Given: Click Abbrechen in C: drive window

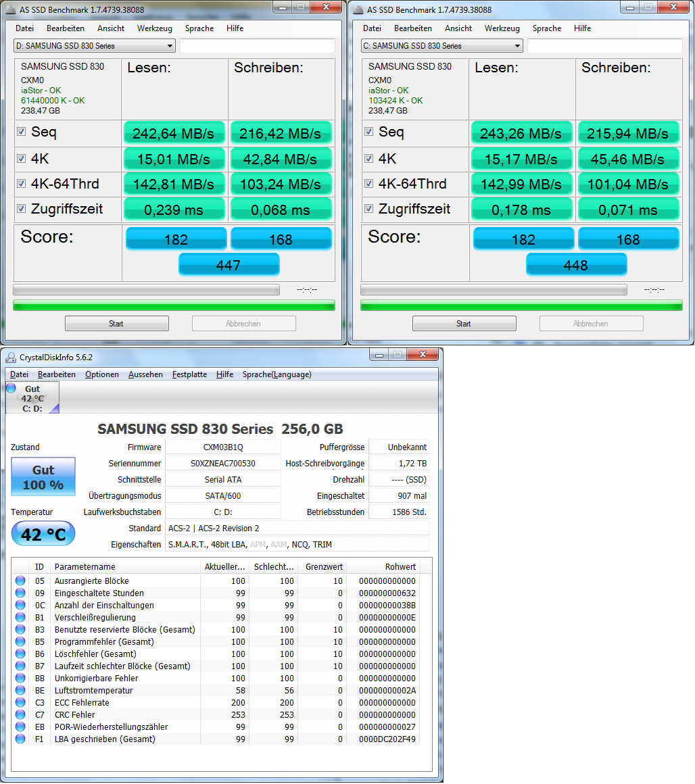Looking at the screenshot, I should (591, 324).
